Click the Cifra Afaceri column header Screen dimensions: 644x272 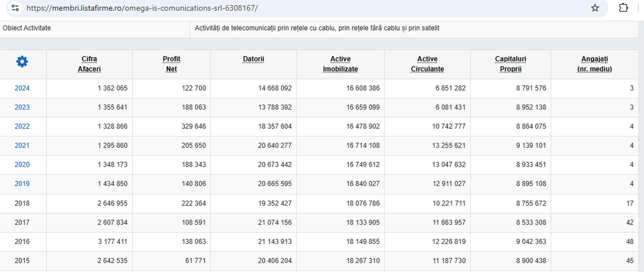coord(89,64)
